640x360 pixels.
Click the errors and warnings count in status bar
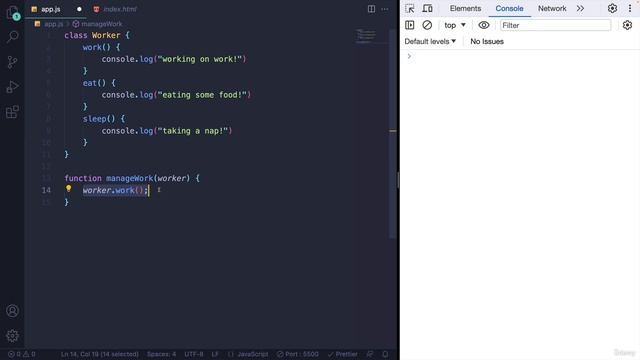[22, 354]
